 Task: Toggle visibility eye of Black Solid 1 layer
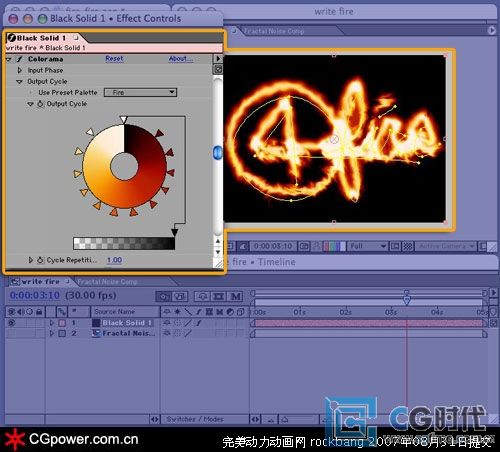pos(11,323)
